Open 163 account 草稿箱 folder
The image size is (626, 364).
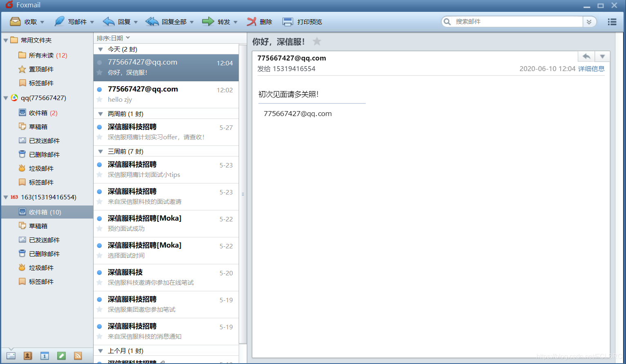[38, 226]
